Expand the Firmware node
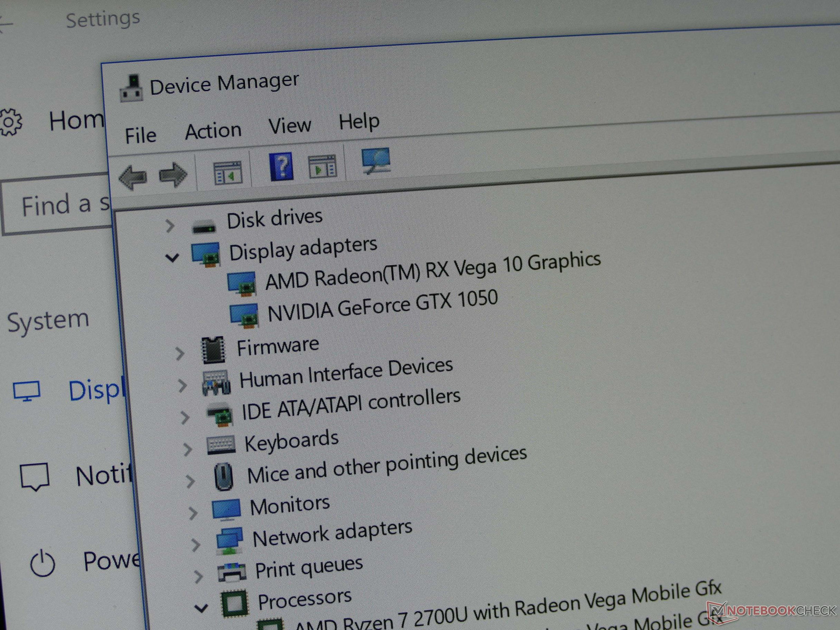 click(180, 353)
